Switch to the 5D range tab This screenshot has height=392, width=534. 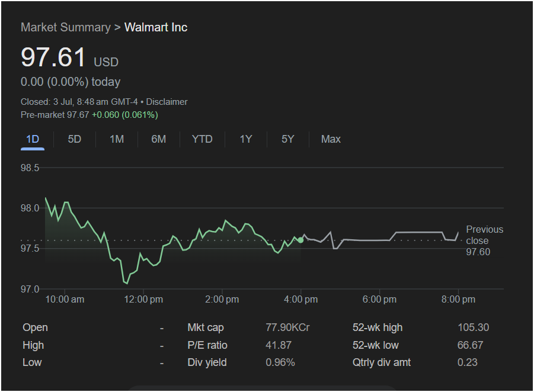point(74,139)
